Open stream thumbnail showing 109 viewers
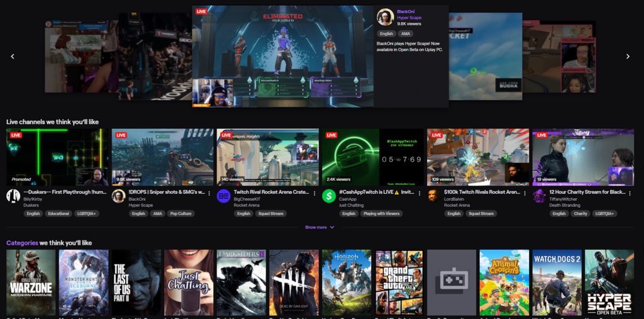The height and width of the screenshot is (319, 644). point(478,157)
